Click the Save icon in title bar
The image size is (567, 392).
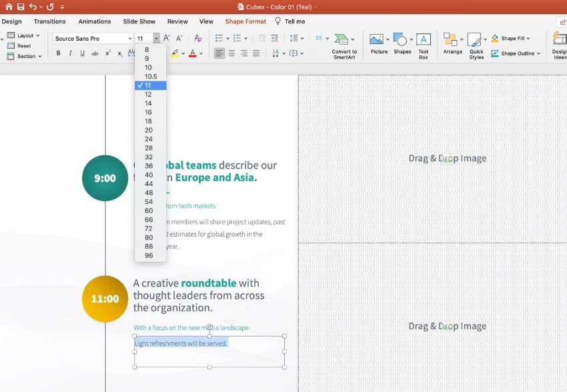pyautogui.click(x=21, y=7)
